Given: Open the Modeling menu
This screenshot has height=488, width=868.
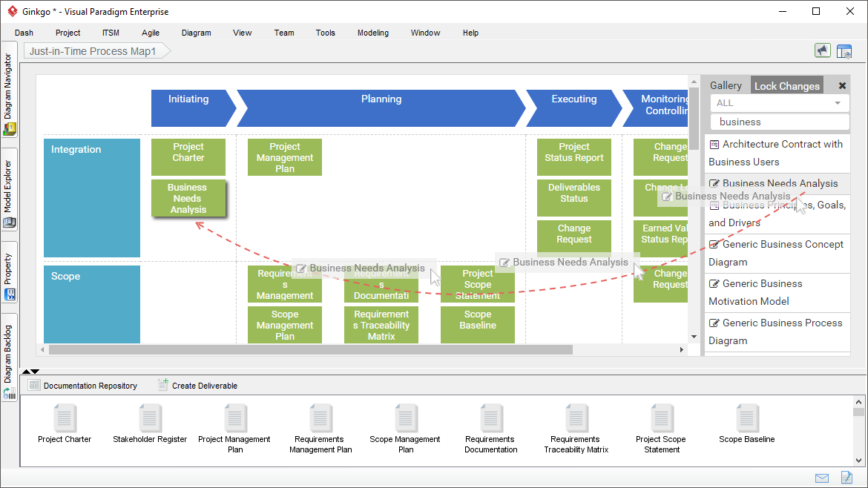Looking at the screenshot, I should tap(372, 33).
